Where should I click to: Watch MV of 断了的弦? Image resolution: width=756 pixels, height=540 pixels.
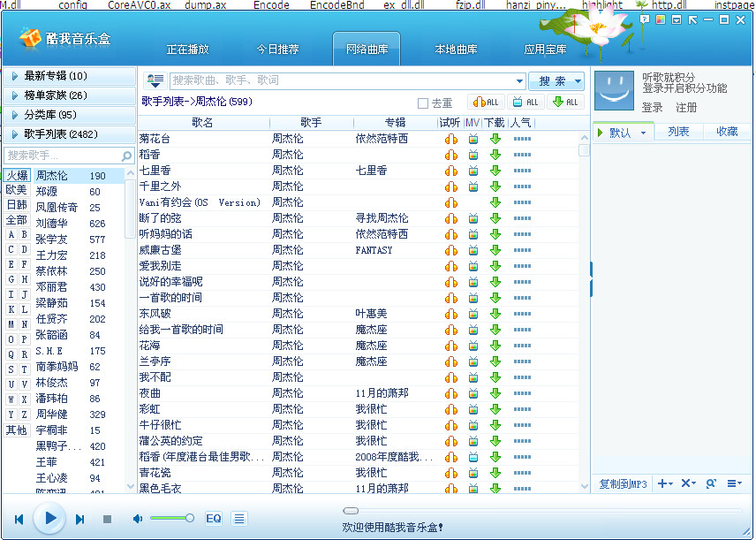473,218
